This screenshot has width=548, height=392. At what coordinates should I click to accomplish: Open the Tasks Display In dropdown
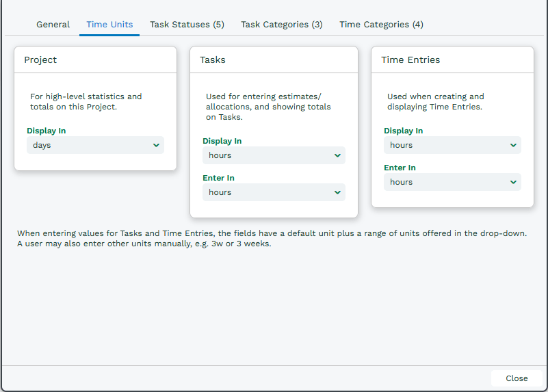[x=274, y=155]
